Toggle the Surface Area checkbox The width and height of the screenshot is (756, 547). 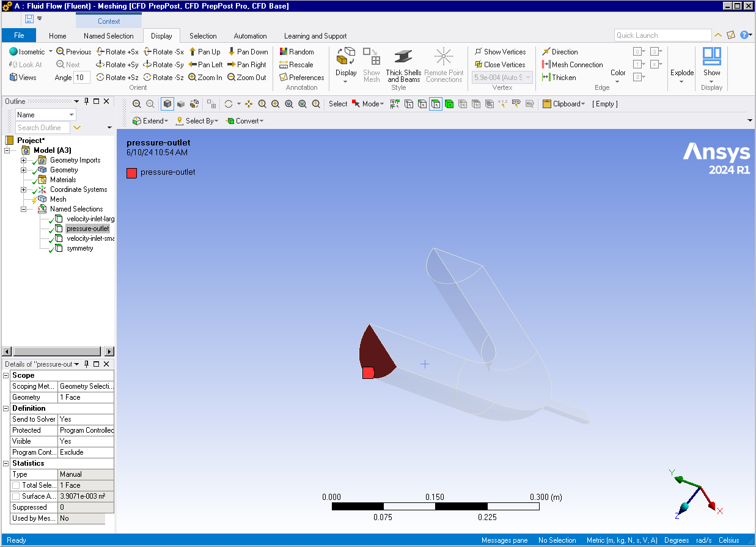tap(16, 496)
